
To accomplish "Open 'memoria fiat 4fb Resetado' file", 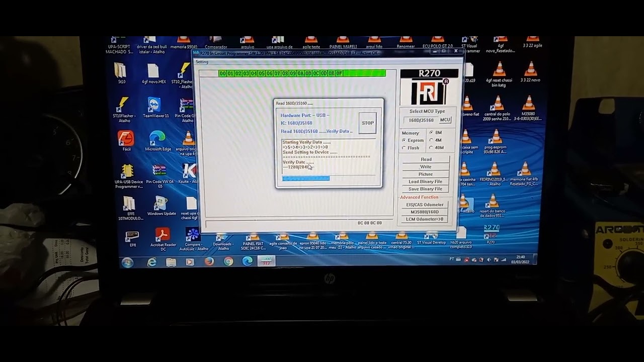I will (x=525, y=169).
